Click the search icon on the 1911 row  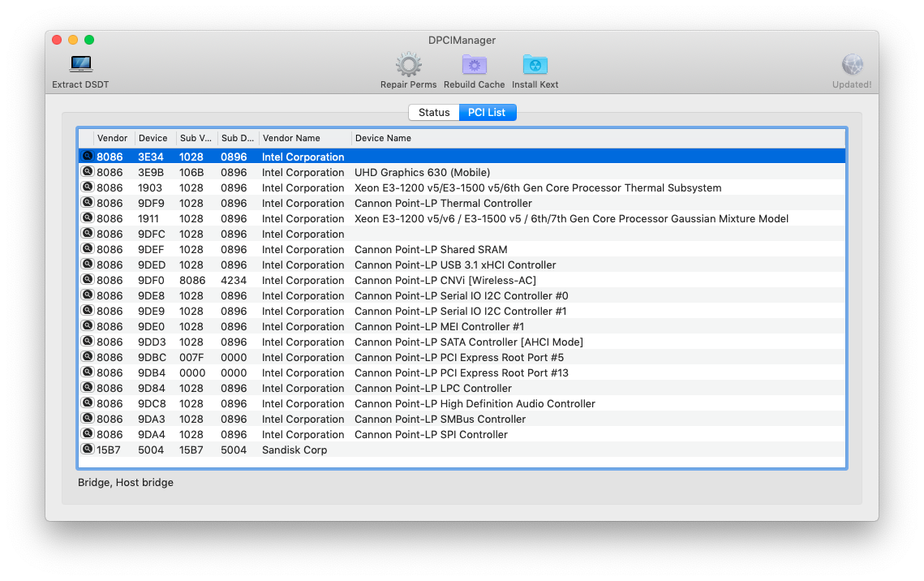point(88,217)
